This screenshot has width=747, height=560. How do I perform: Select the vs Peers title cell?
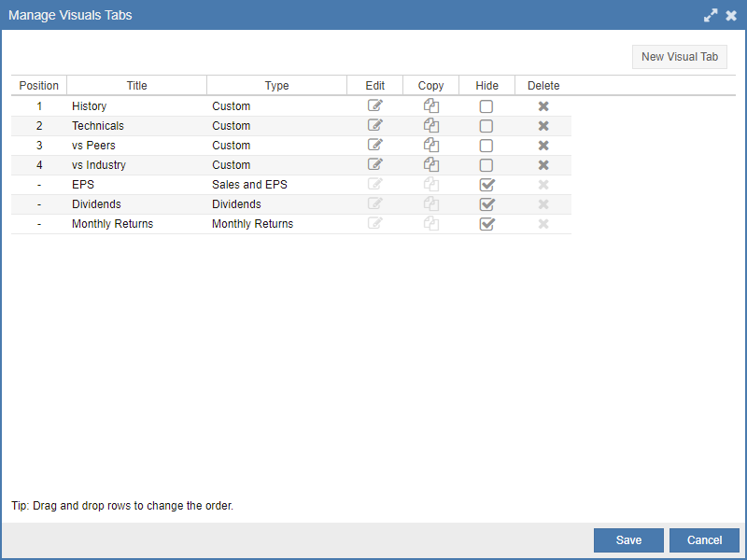pos(136,146)
